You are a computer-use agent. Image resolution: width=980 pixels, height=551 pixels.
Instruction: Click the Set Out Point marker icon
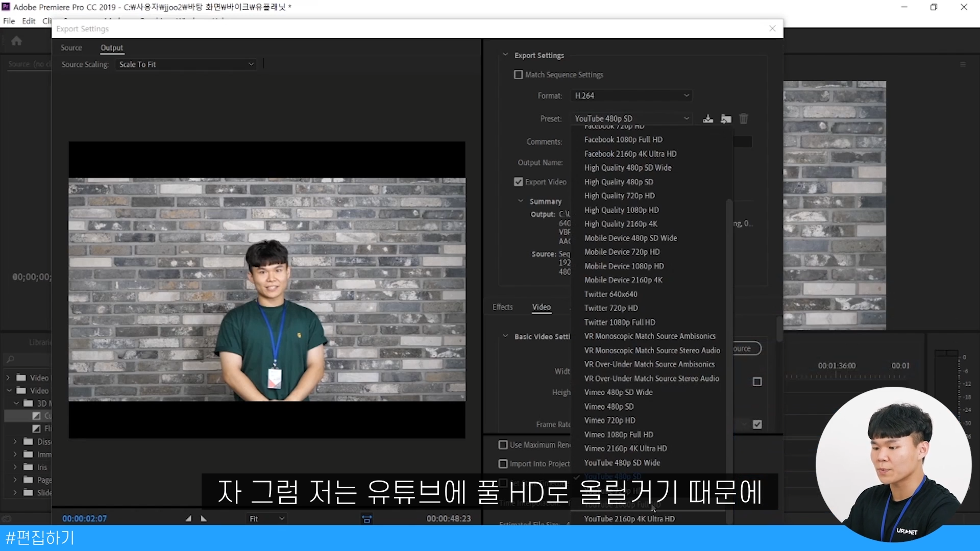[204, 518]
